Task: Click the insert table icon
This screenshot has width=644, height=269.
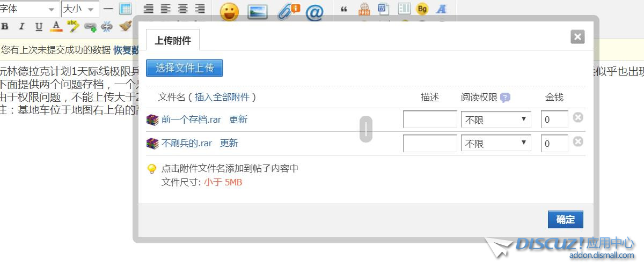Action: click(x=125, y=9)
